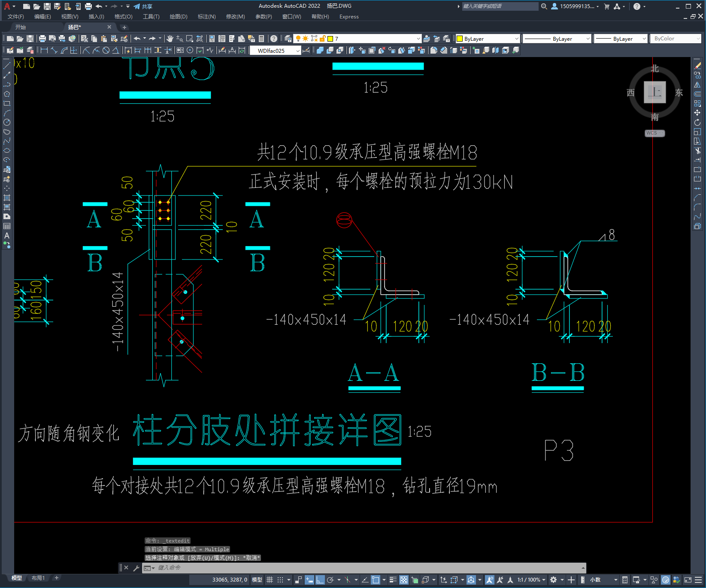Click the Customization three-lines icon in status bar

coord(699,580)
